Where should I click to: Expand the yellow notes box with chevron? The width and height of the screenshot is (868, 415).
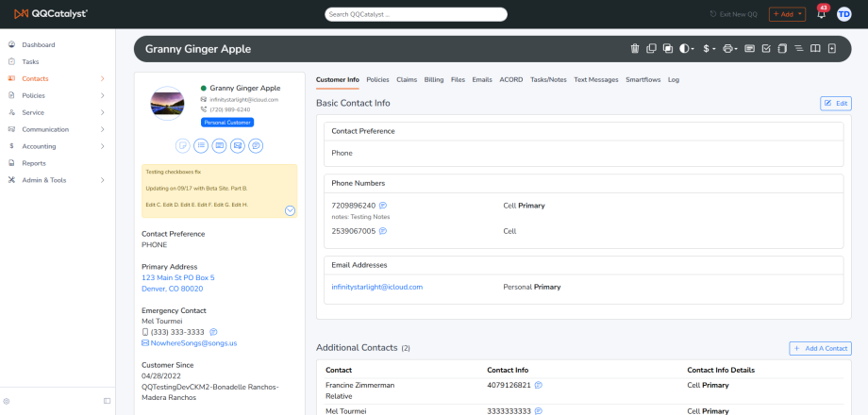290,210
